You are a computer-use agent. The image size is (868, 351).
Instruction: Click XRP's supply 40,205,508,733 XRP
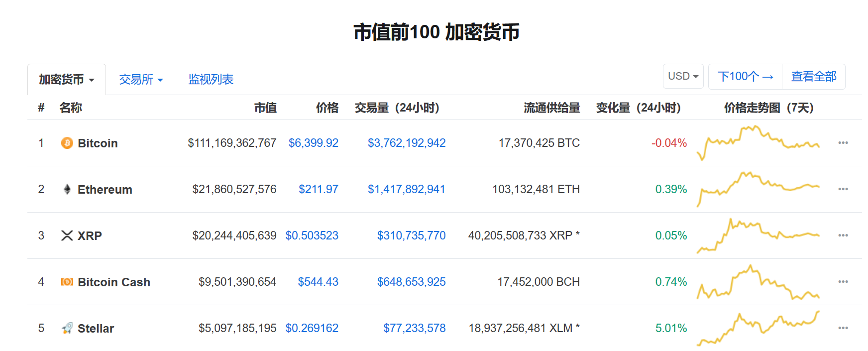pyautogui.click(x=521, y=235)
